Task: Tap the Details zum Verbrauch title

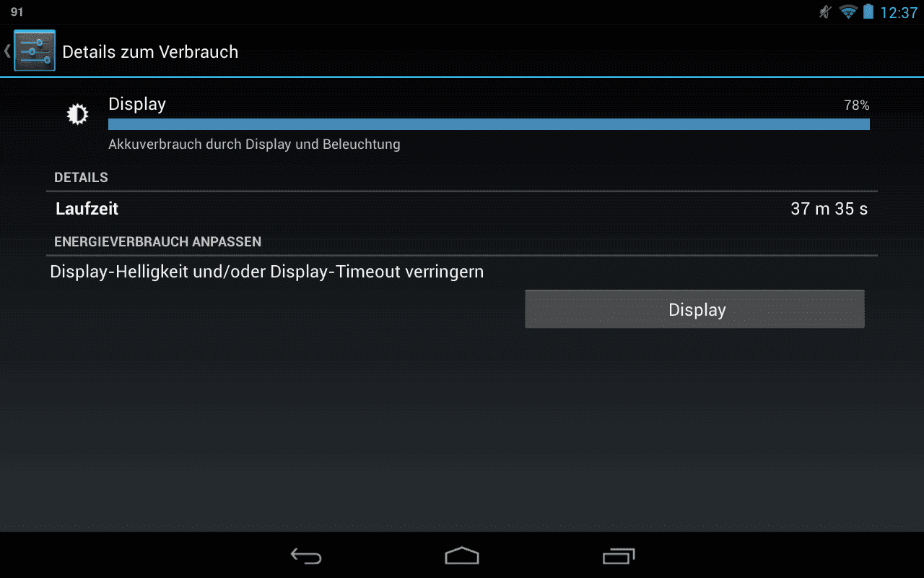Action: tap(150, 52)
